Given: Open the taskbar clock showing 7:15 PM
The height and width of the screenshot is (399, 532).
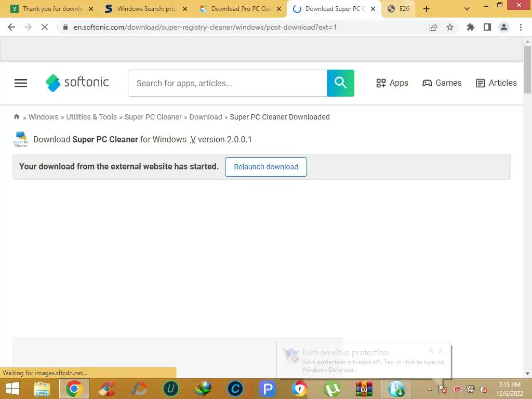Looking at the screenshot, I should 509,389.
